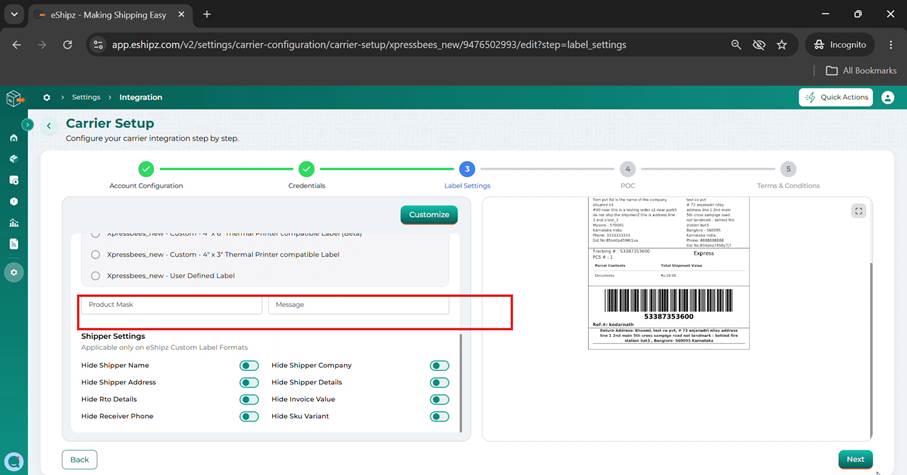Select the 4" x 3" Thermal Printer label radio
Viewport: 907px width, 475px height.
pos(95,255)
